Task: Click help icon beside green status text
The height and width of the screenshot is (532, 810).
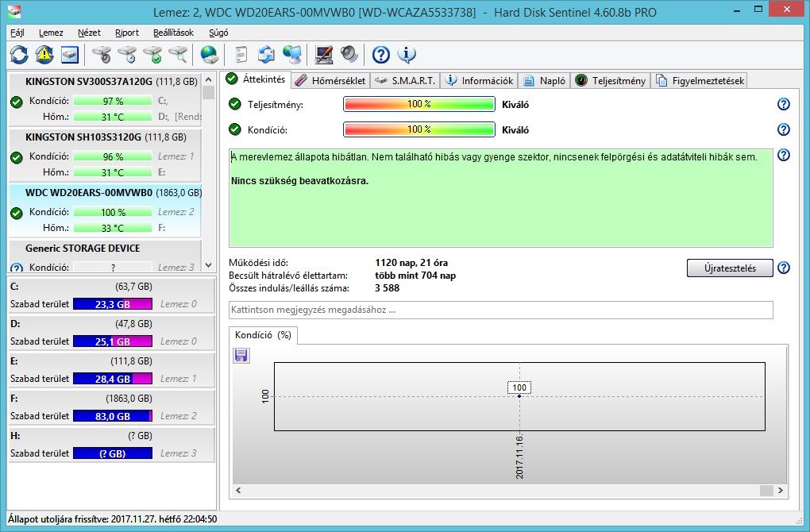Action: click(x=784, y=155)
